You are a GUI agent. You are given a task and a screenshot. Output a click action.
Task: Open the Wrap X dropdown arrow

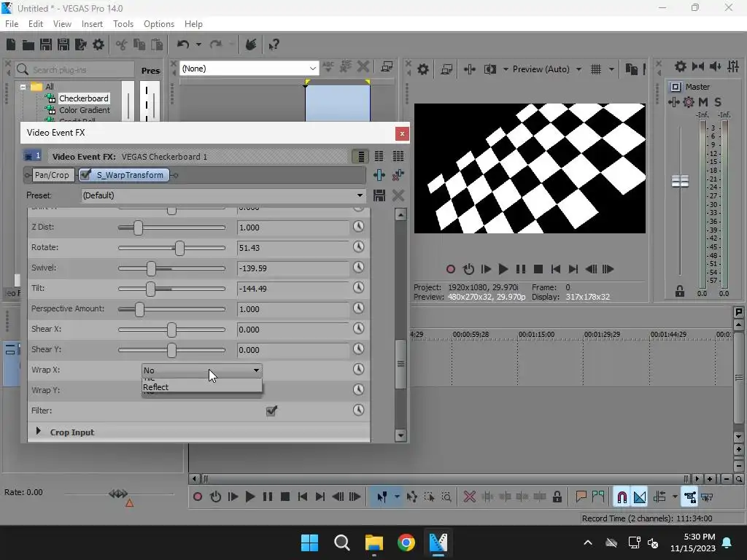256,370
